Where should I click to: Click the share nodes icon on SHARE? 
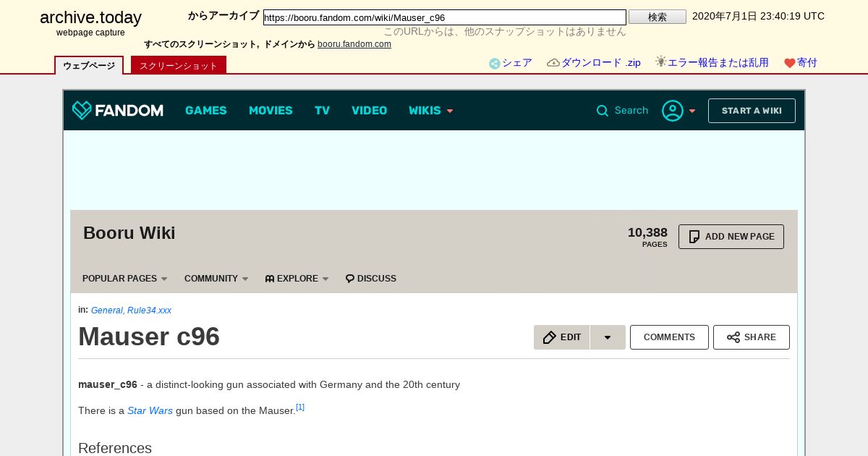733,337
